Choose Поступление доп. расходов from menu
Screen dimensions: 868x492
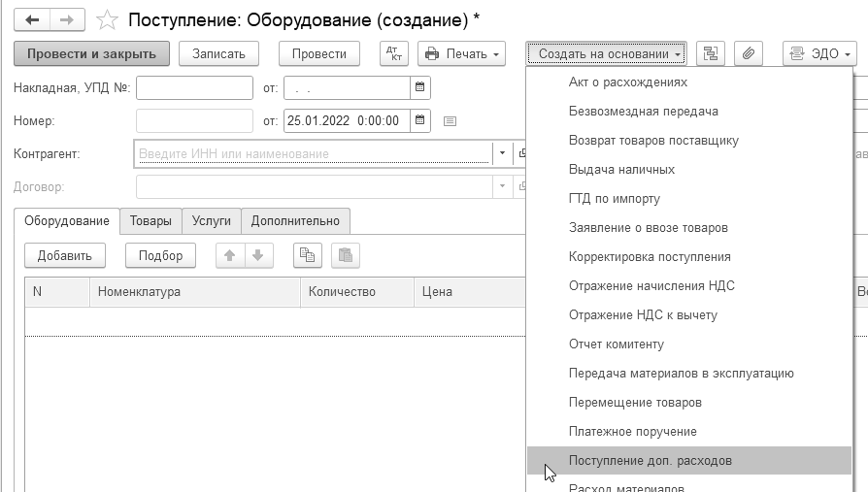pyautogui.click(x=650, y=460)
